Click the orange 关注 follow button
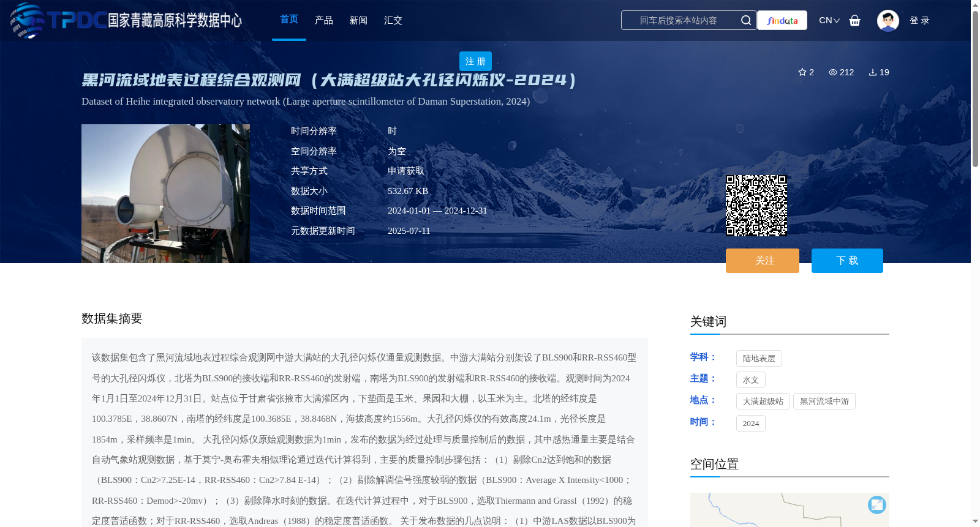 point(763,261)
